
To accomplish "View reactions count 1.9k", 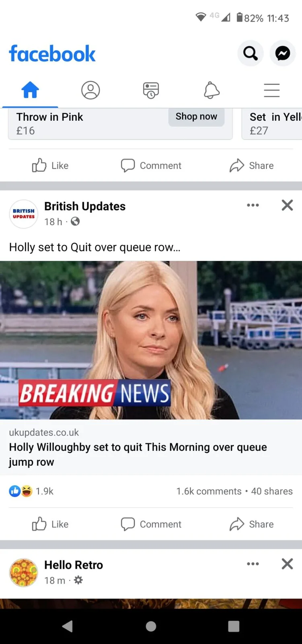I will (x=31, y=491).
